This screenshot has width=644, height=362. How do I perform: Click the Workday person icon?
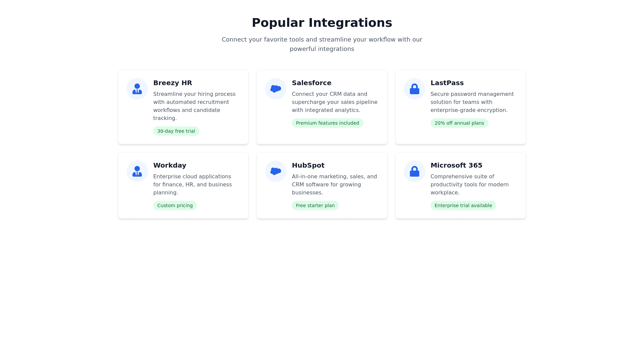137,171
